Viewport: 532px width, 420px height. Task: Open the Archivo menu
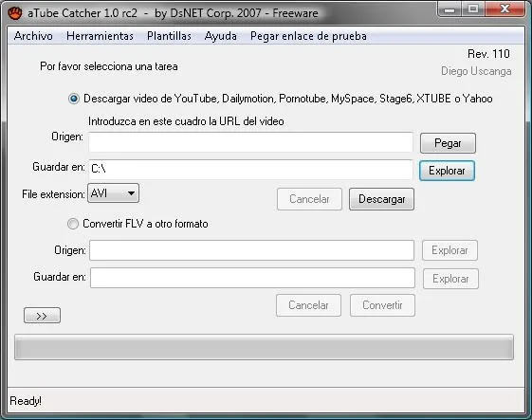[x=33, y=36]
